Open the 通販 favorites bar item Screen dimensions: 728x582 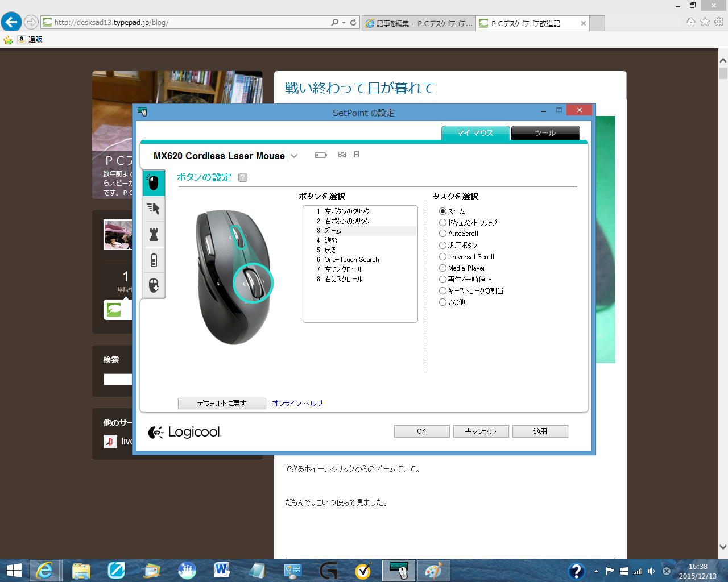point(30,40)
